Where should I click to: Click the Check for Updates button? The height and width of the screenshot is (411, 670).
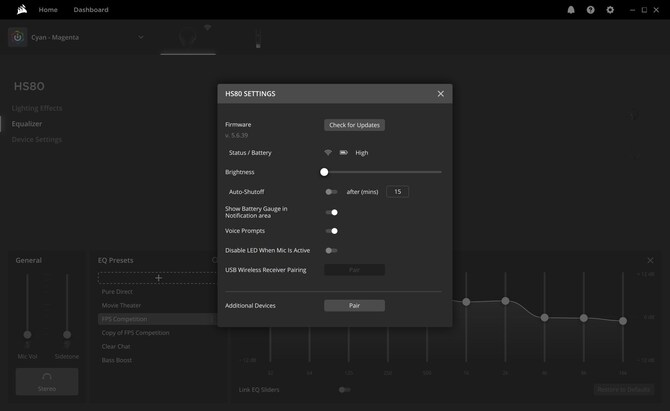354,125
